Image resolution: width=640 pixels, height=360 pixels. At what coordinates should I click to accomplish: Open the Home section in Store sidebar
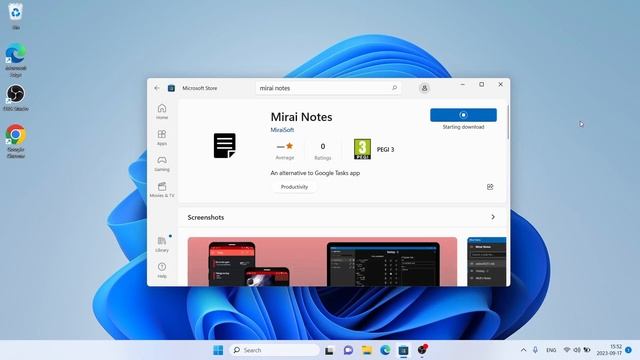[162, 111]
